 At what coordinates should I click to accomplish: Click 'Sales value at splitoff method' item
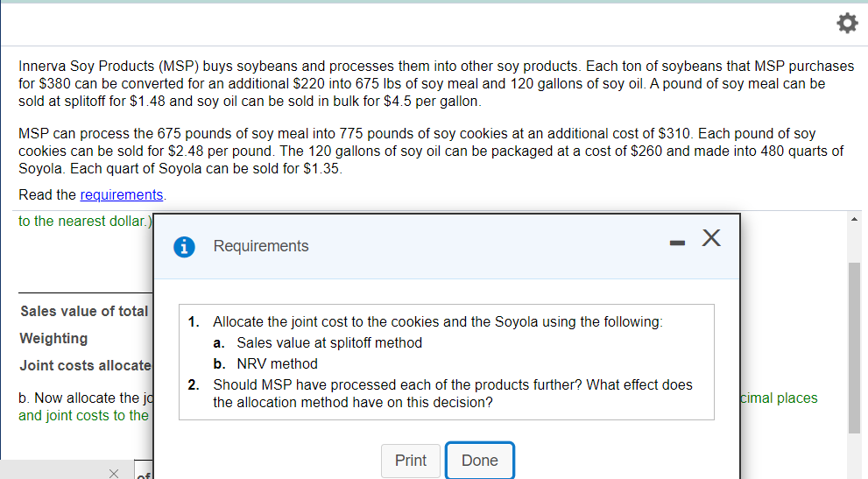point(329,342)
